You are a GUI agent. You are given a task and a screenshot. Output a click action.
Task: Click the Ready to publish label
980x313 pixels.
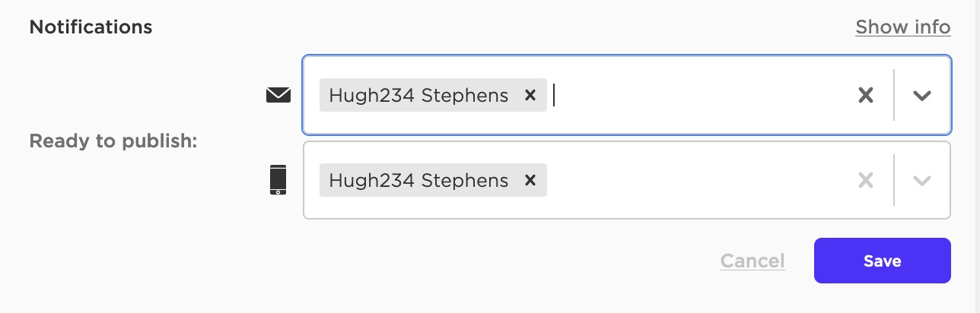pos(113,142)
